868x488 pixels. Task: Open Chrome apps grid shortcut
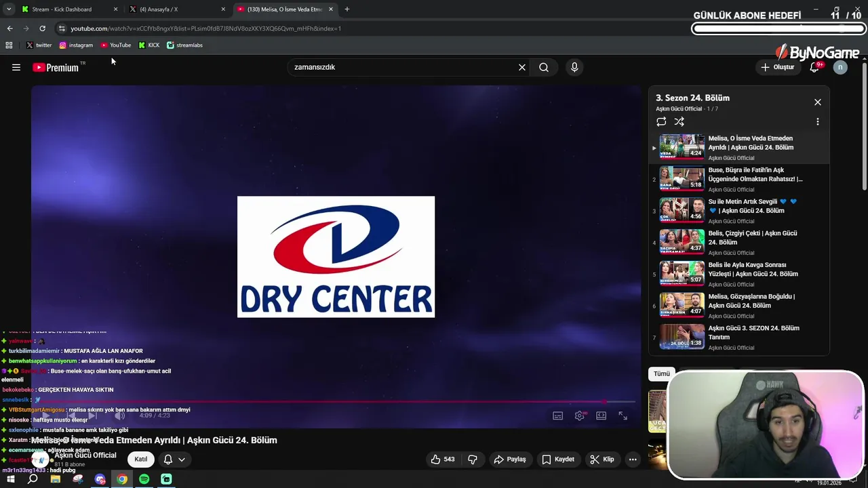(9, 45)
